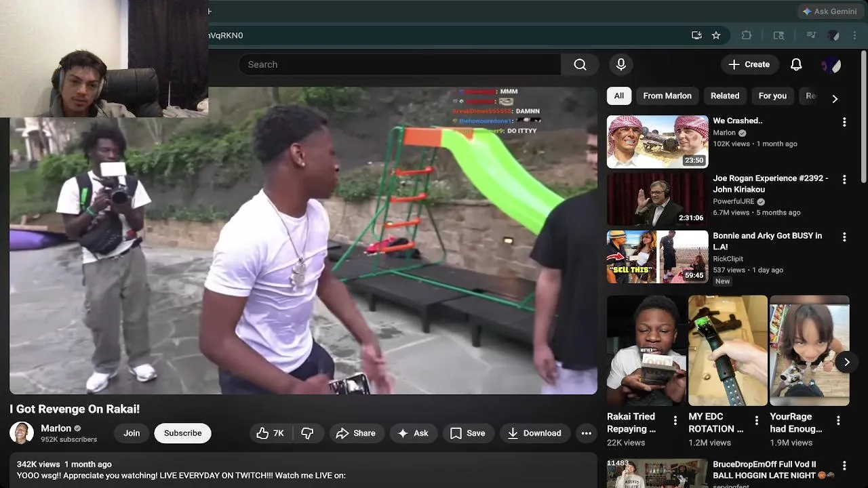Click the Marlon channel name under the title
868x488 pixels.
pyautogui.click(x=56, y=428)
